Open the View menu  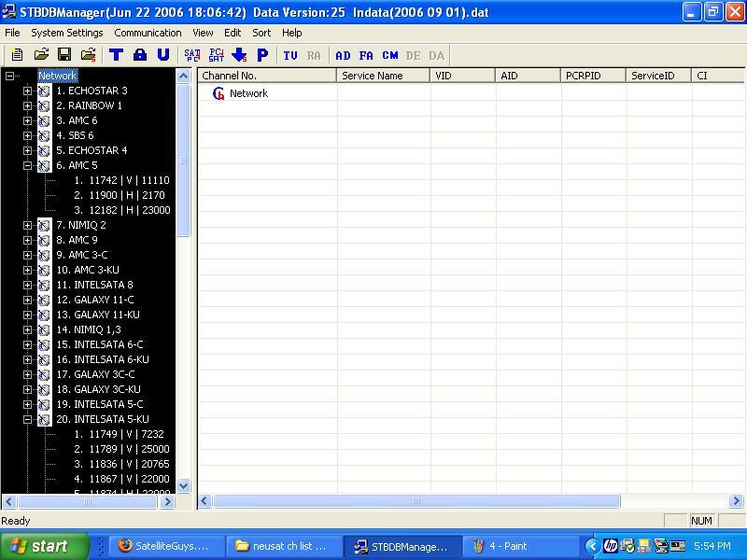[203, 33]
